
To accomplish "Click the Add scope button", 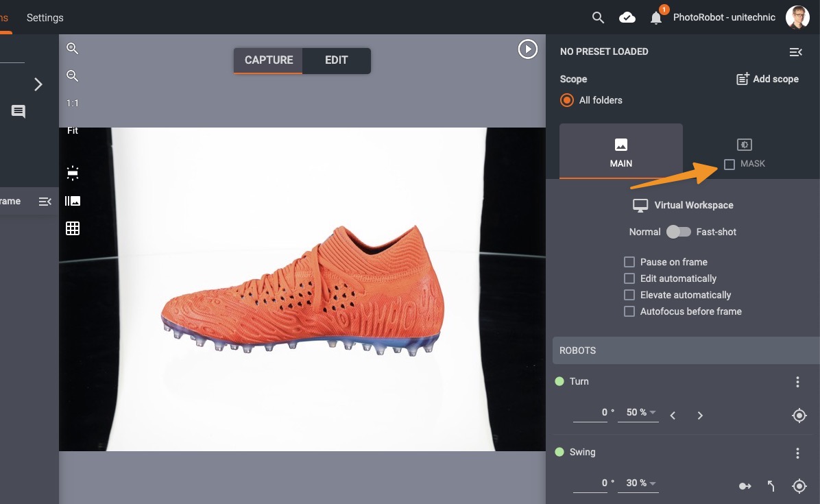I will coord(767,79).
